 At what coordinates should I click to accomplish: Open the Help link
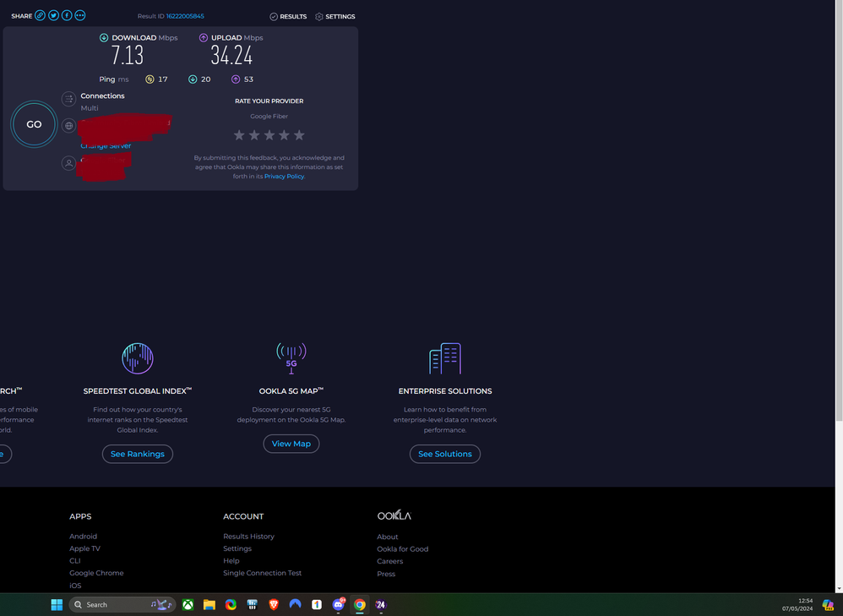click(231, 560)
